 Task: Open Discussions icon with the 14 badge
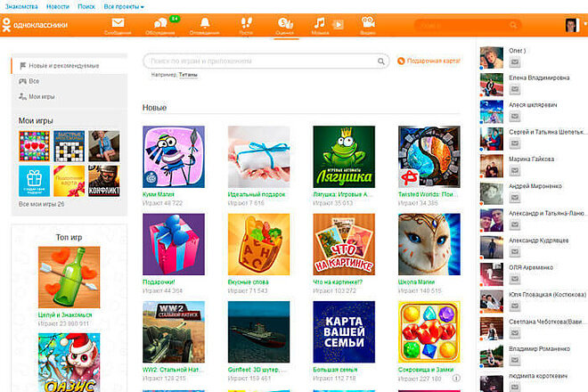(160, 25)
